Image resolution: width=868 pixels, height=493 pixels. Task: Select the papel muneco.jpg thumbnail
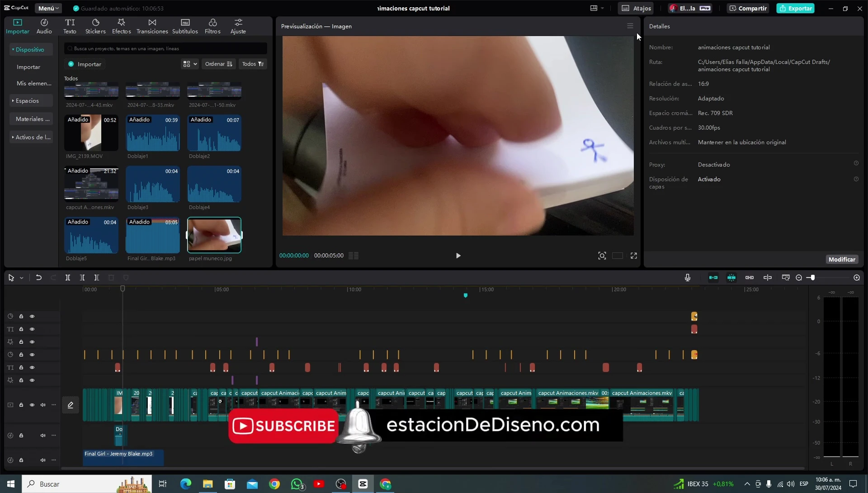[214, 235]
